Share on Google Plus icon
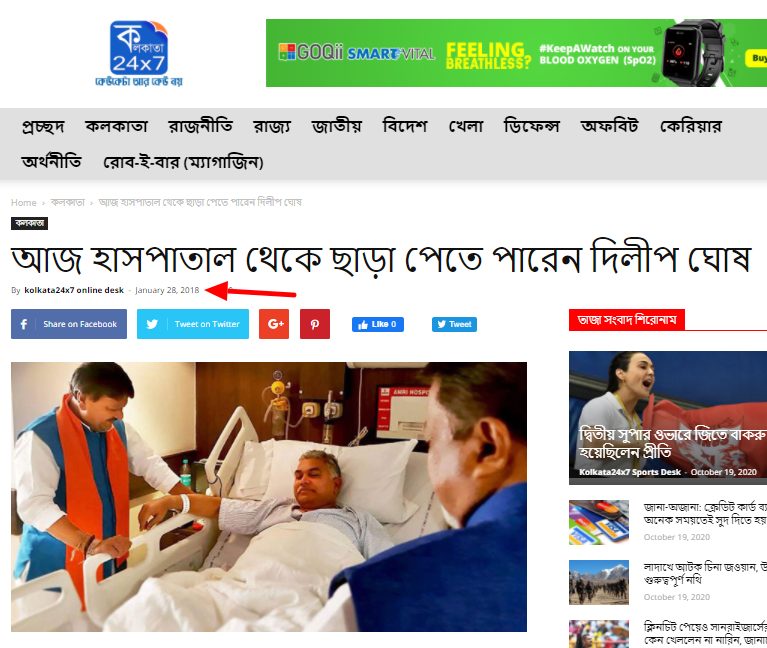Viewport: 767px width, 648px height. coord(274,324)
